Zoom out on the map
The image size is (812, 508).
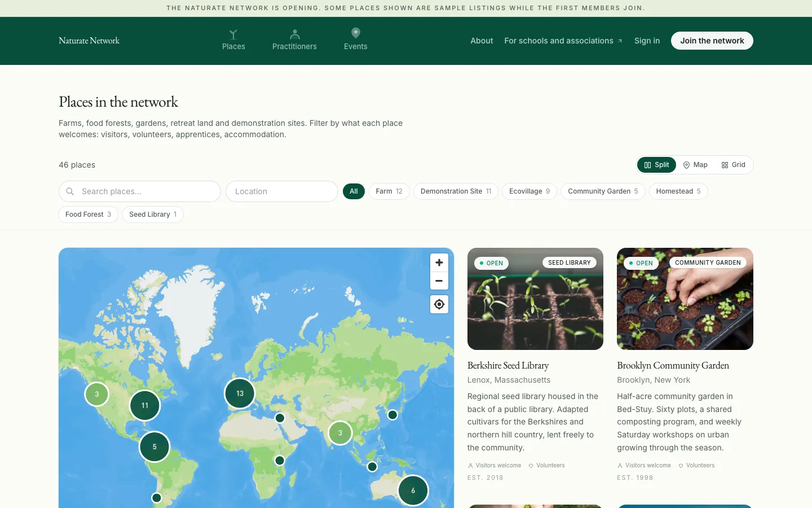coord(439,281)
